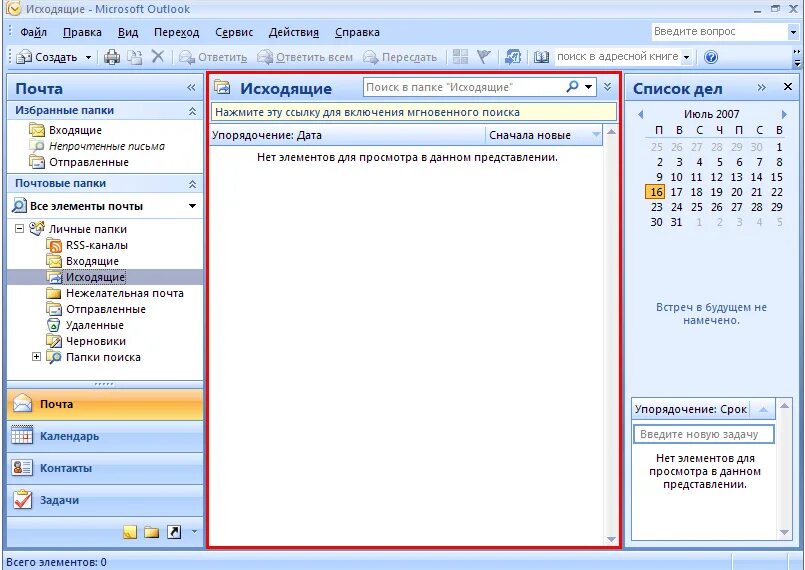Open the Сервис menu
805x570 pixels.
[x=234, y=32]
